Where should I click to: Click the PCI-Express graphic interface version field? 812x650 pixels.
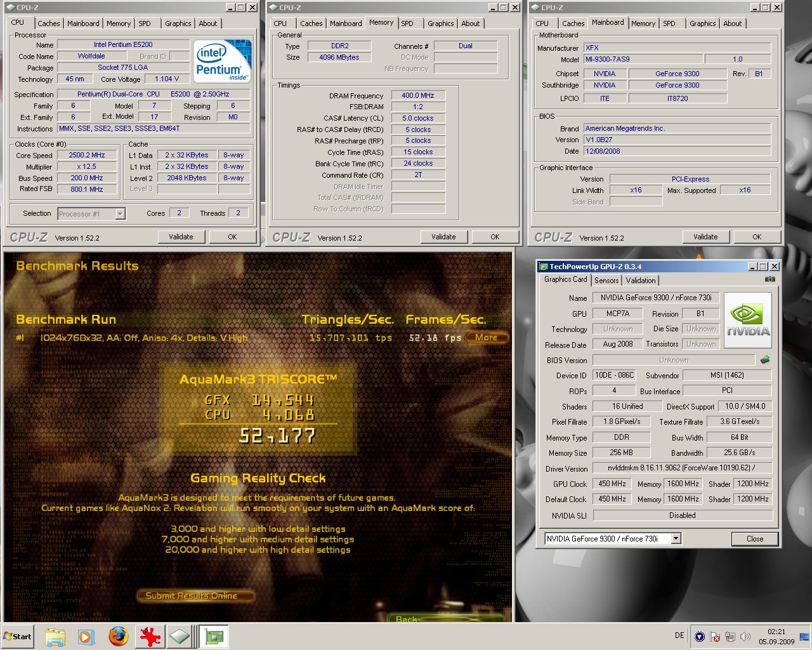click(690, 179)
